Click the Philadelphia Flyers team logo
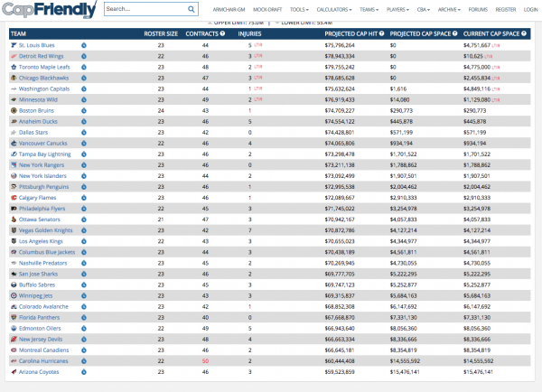 13,207
